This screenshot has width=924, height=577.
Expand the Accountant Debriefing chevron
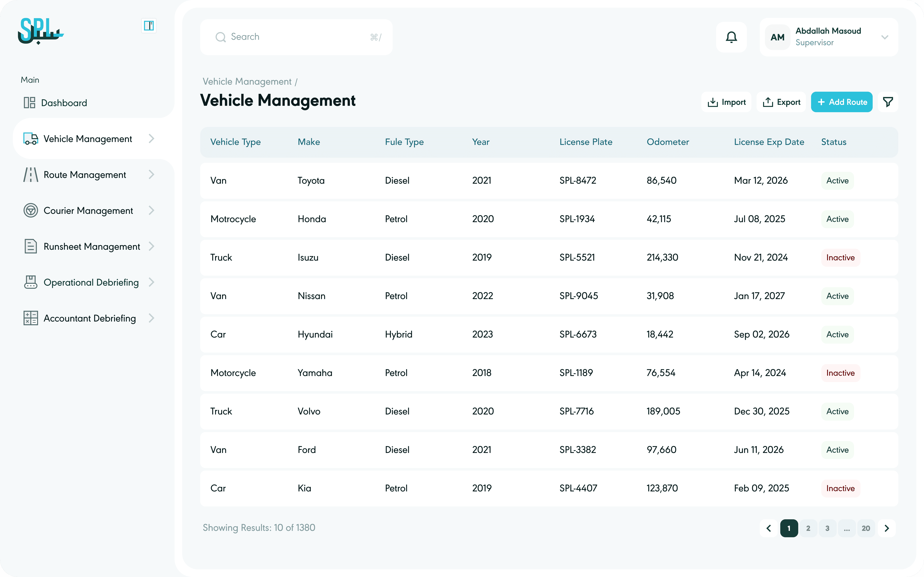152,318
